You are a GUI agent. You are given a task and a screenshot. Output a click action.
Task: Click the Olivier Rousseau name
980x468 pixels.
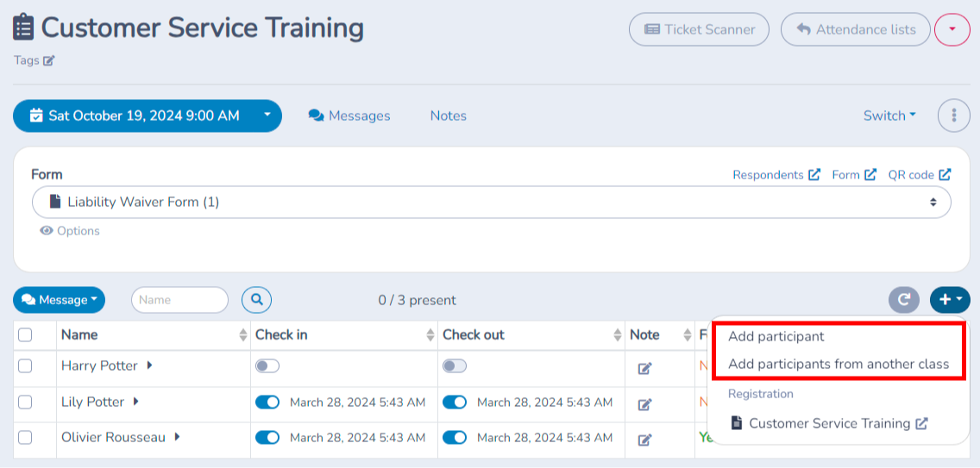[113, 438]
